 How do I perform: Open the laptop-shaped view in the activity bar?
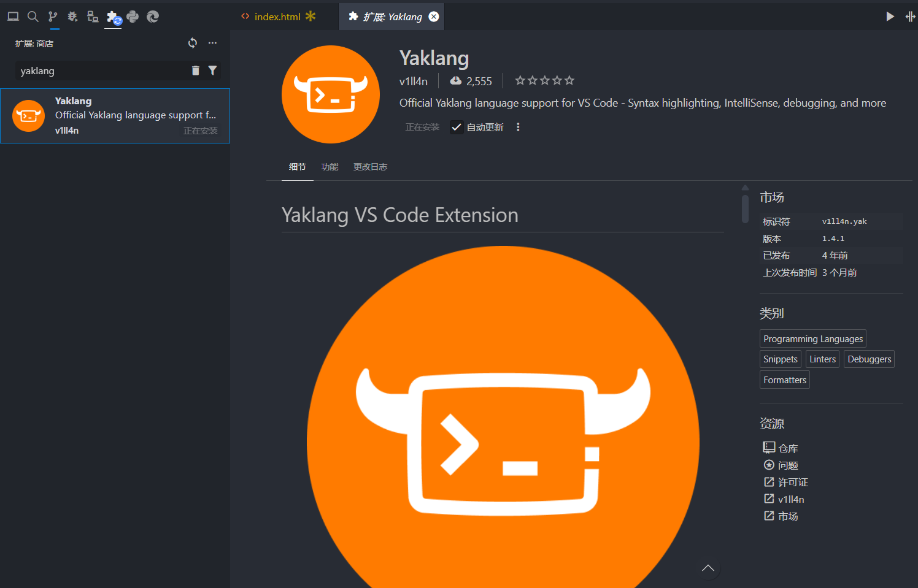pos(13,17)
